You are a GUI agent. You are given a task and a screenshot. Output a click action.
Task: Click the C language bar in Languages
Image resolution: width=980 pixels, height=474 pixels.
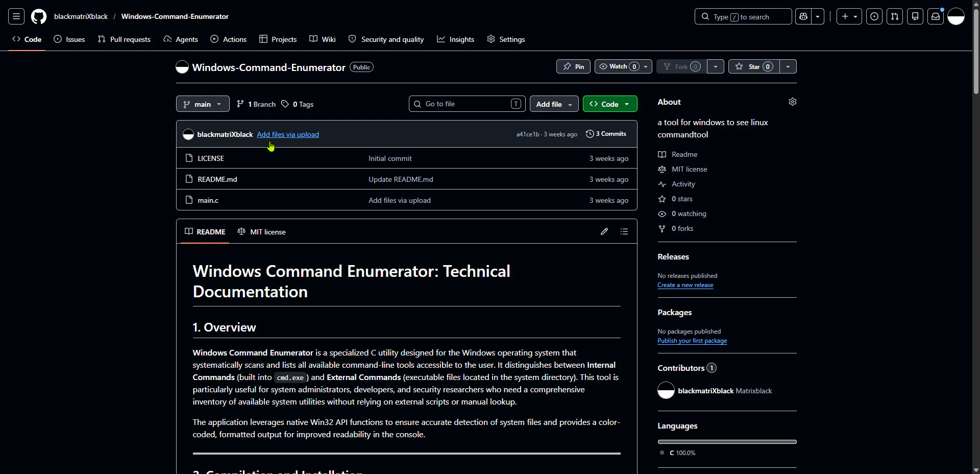tap(727, 442)
